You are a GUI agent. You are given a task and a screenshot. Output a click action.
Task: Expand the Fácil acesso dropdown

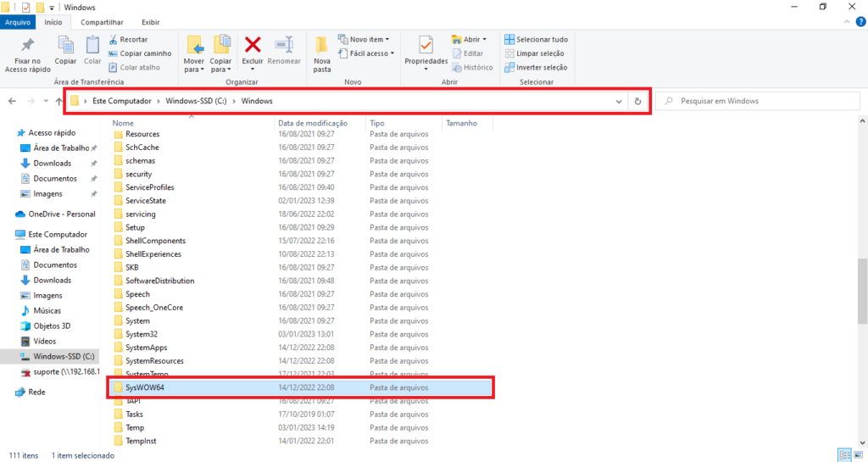pyautogui.click(x=364, y=53)
